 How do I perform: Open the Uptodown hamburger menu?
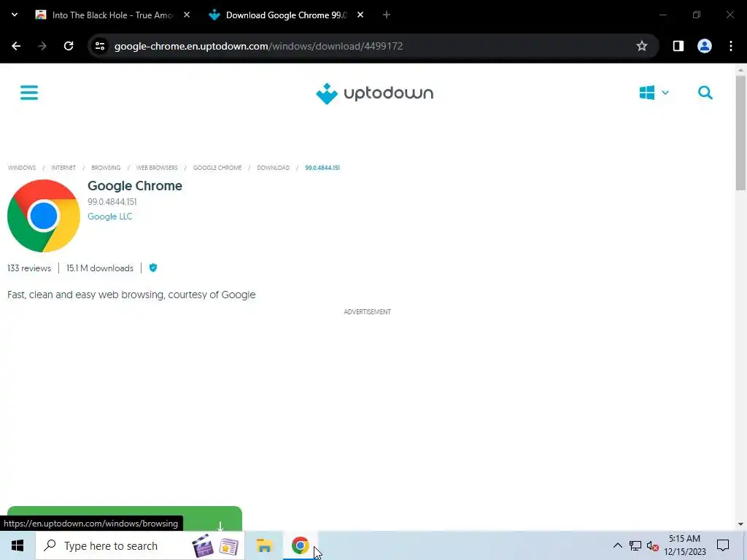click(x=29, y=93)
